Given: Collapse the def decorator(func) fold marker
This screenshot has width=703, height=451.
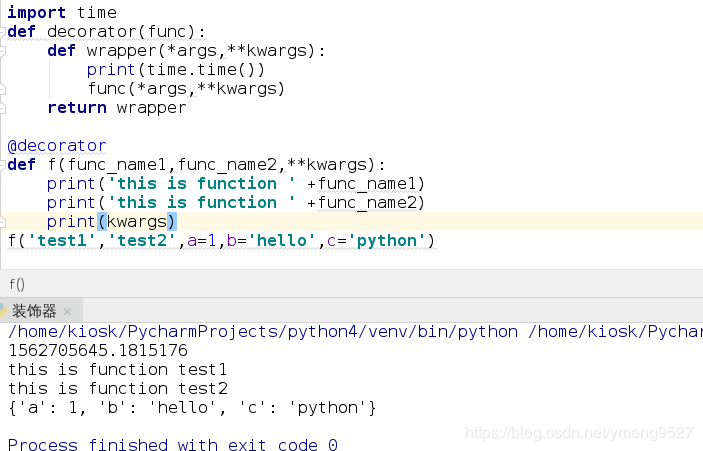Looking at the screenshot, I should tap(2, 32).
